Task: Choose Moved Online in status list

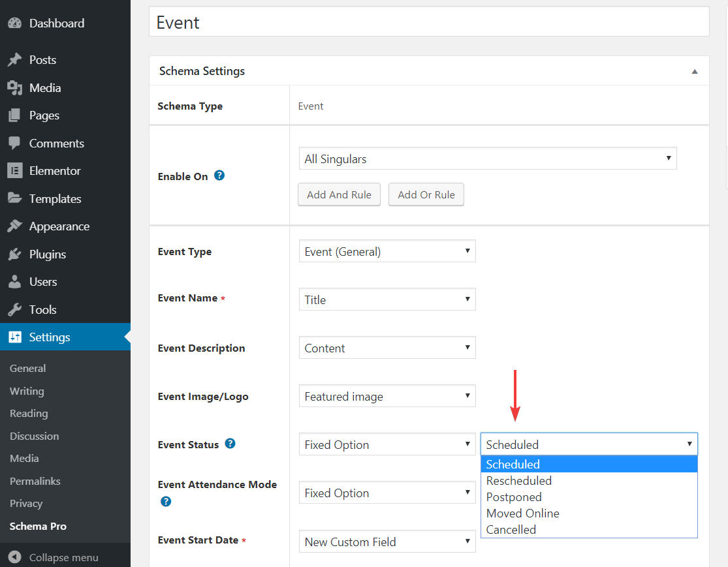Action: coord(522,513)
